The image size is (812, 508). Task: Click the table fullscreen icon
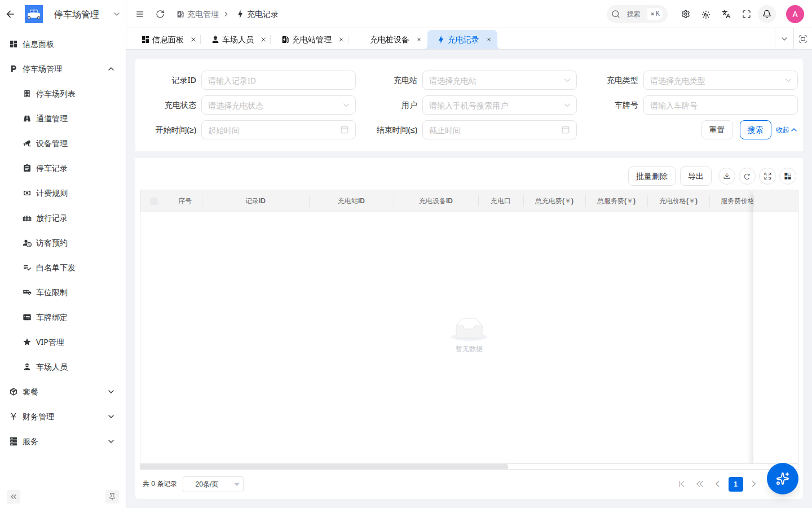[767, 176]
